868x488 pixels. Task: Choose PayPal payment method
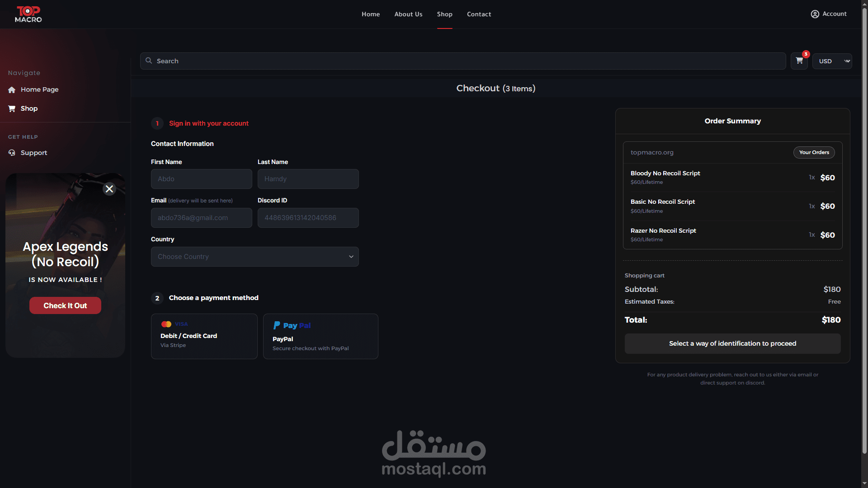(x=321, y=336)
